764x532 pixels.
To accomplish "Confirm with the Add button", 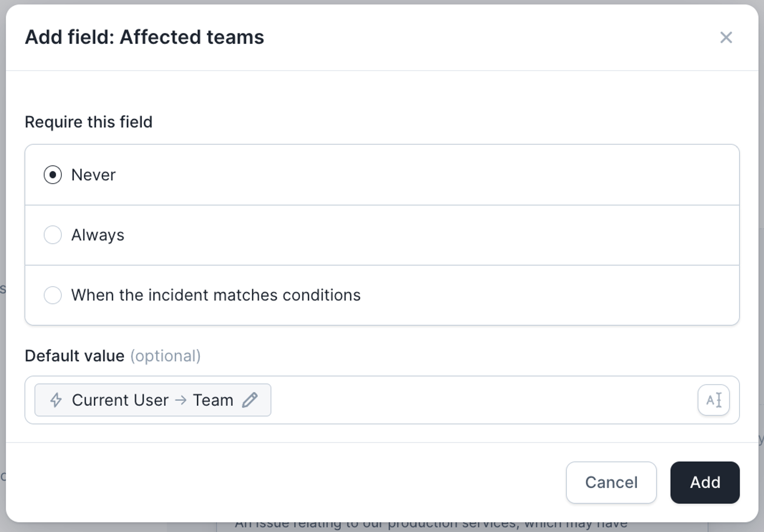I will [x=704, y=482].
